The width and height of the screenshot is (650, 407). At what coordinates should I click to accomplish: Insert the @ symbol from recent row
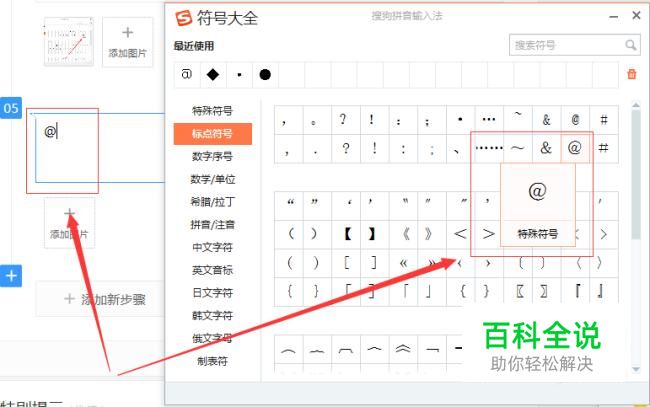(187, 75)
